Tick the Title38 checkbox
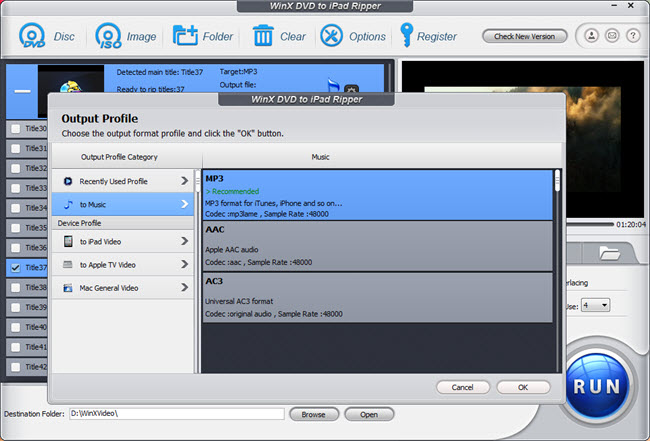This screenshot has height=441, width=650. point(16,288)
